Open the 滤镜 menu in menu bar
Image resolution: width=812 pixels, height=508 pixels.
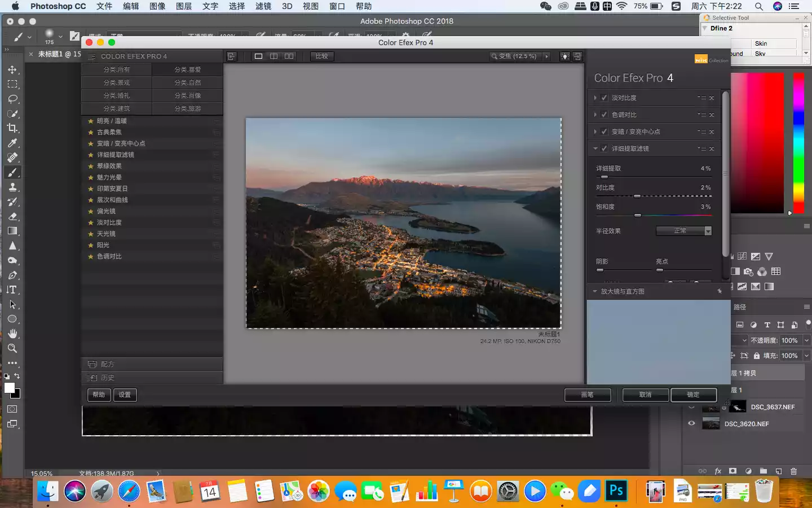tap(263, 6)
